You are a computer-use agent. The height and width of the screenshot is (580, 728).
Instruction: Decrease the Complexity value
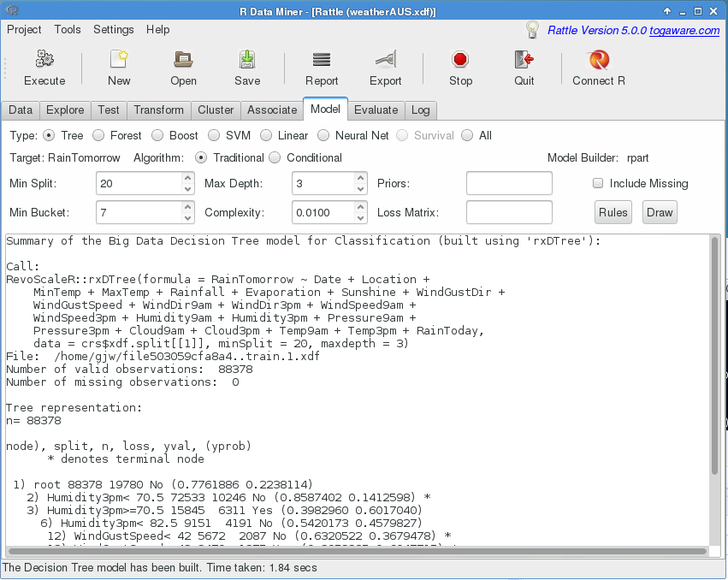click(x=360, y=217)
